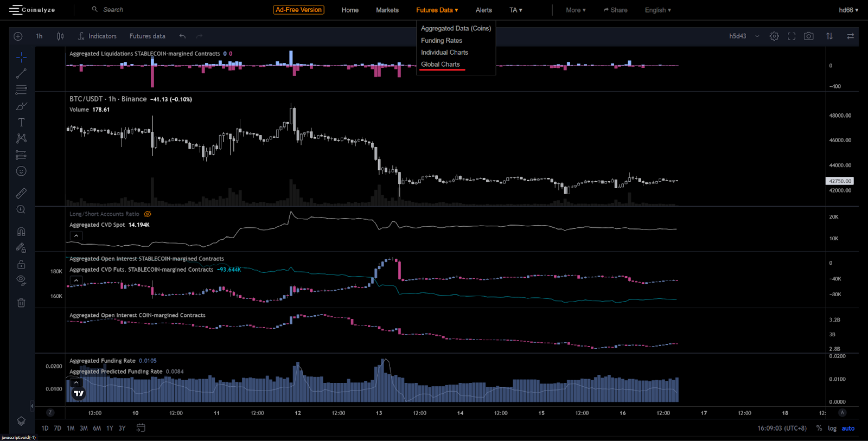This screenshot has height=441, width=868.
Task: Set range to 1Y
Action: point(110,429)
